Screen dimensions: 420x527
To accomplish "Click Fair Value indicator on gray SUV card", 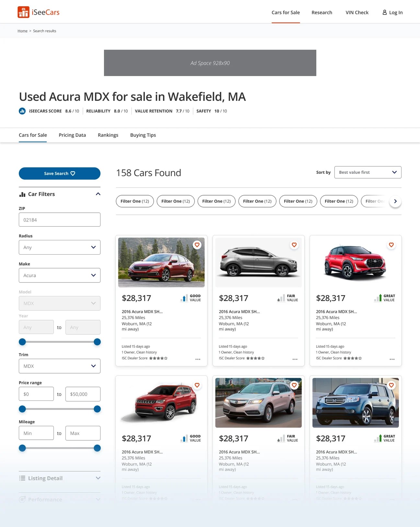I will pos(288,298).
